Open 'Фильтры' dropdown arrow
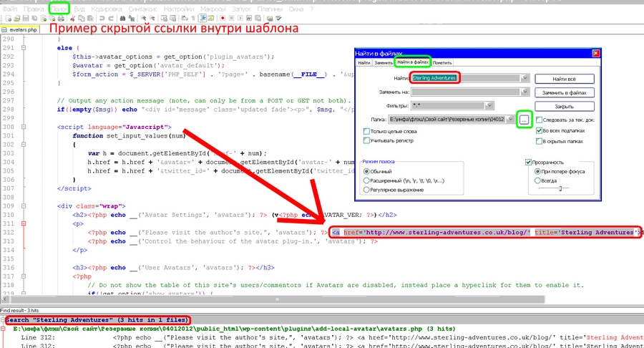This screenshot has width=644, height=348. [x=489, y=105]
